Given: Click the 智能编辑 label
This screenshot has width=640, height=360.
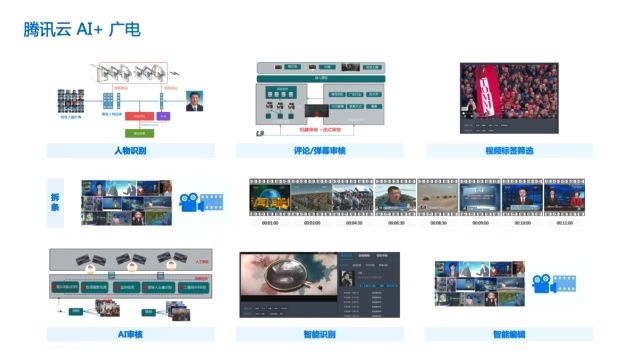Looking at the screenshot, I should click(x=509, y=334).
